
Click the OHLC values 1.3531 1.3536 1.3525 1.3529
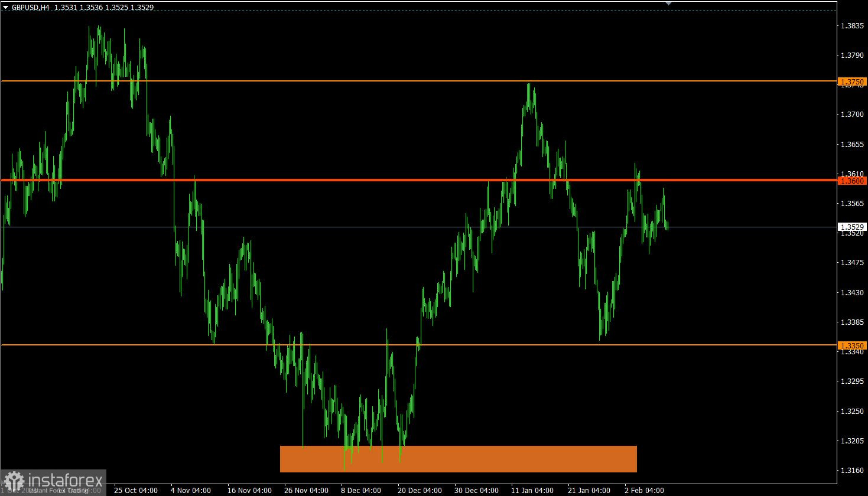[103, 8]
